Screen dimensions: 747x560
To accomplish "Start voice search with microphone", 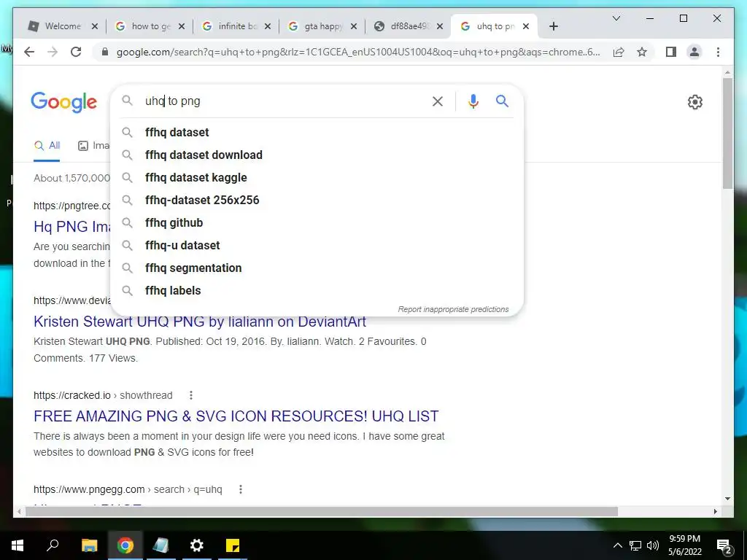I will click(x=473, y=101).
